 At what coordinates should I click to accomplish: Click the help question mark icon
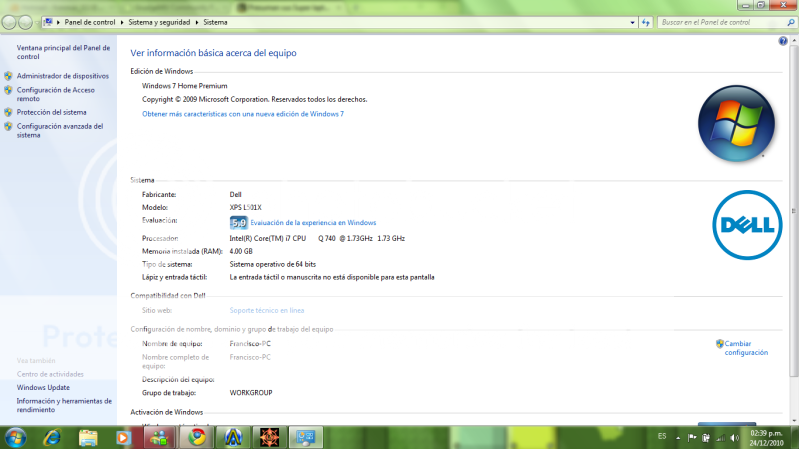pyautogui.click(x=783, y=41)
